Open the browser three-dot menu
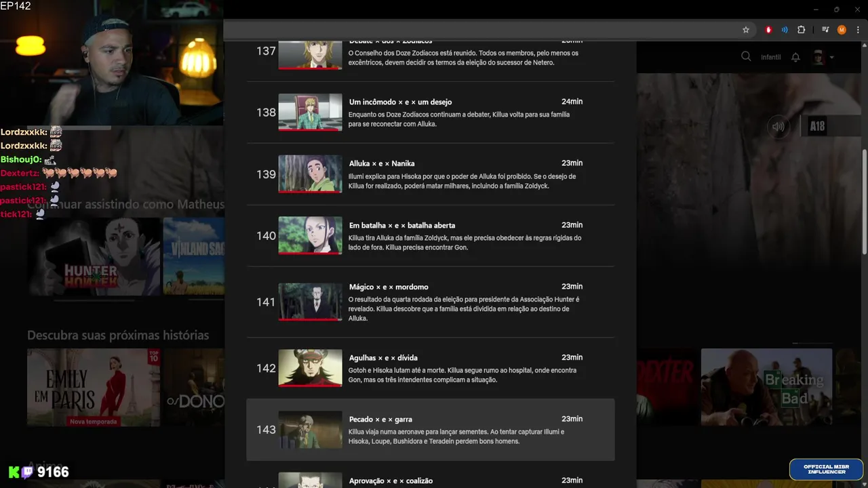This screenshot has height=488, width=868. coord(858,30)
